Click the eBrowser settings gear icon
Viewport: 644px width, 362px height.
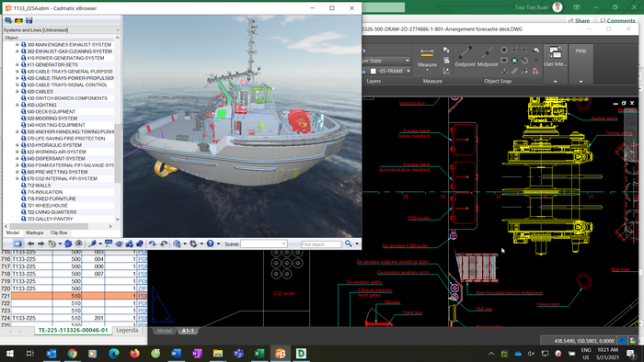pos(193,243)
